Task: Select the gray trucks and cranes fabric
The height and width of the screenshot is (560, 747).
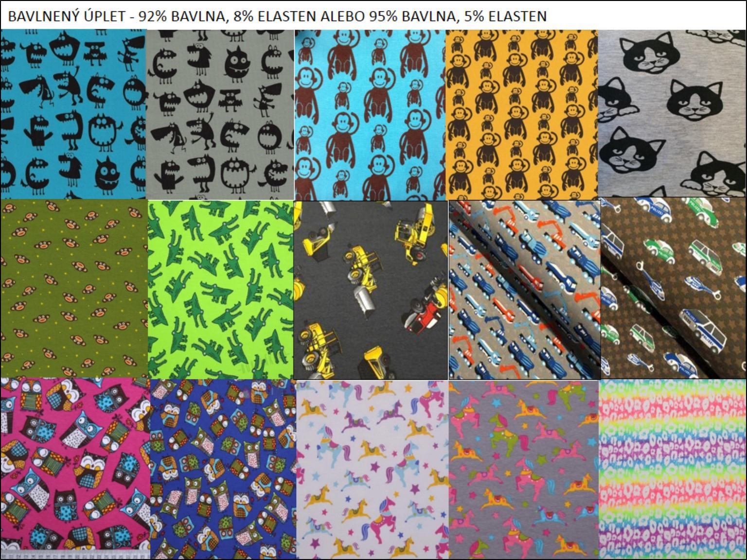Action: pos(524,289)
